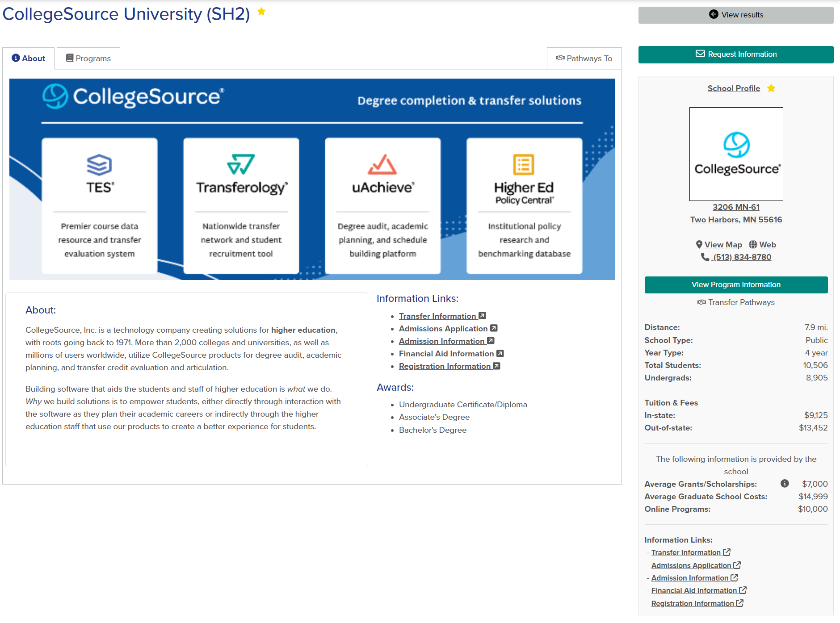
Task: Open sidebar Financial Aid Information link
Action: point(694,590)
